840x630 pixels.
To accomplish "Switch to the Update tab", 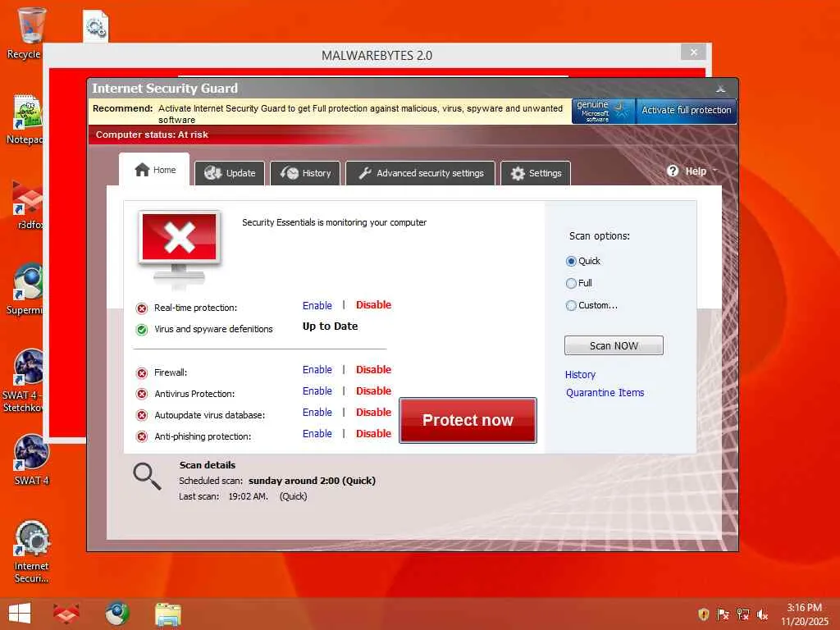I will tap(230, 173).
